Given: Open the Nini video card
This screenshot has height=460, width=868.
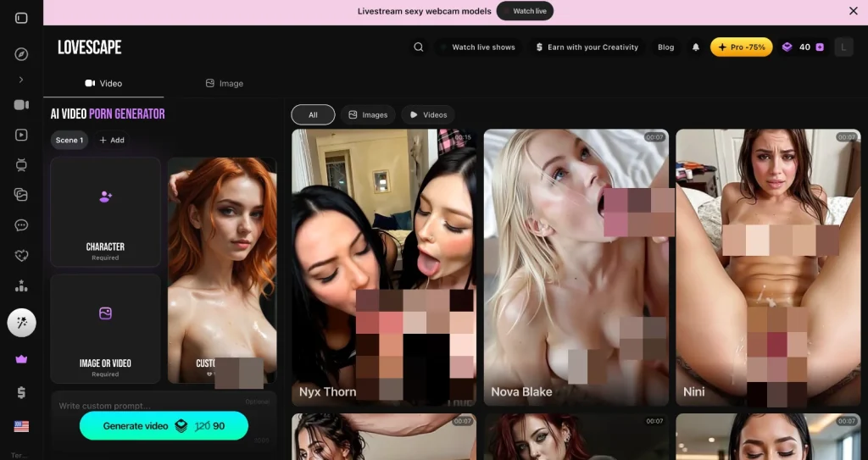Looking at the screenshot, I should point(768,268).
